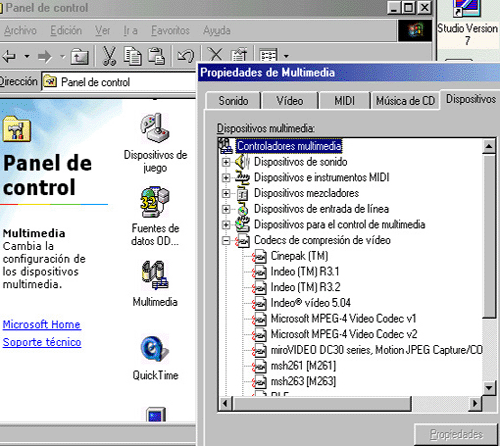Click the Dispositivos de sonido speaker icon
The image size is (500, 446).
pos(242,162)
